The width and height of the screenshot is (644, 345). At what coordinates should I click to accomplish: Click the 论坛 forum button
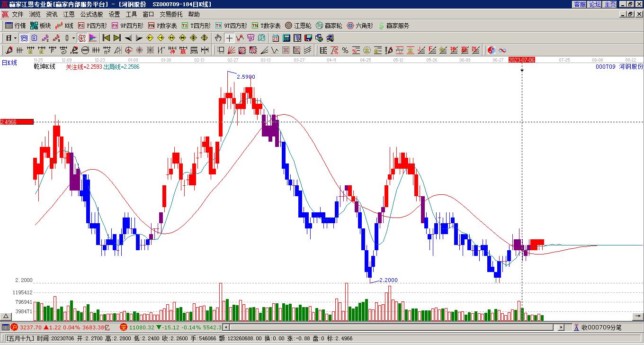(x=595, y=4)
